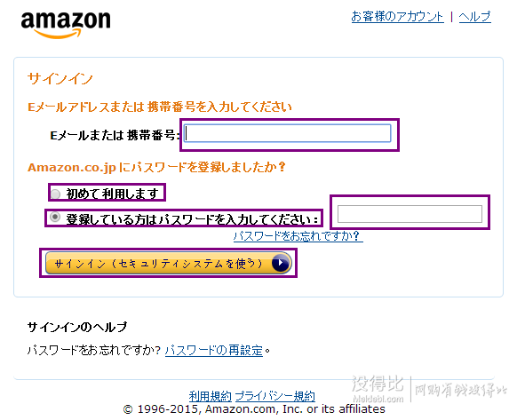This screenshot has height=420, width=517.
Task: Select the 初めて利用します radio button
Action: [55, 194]
